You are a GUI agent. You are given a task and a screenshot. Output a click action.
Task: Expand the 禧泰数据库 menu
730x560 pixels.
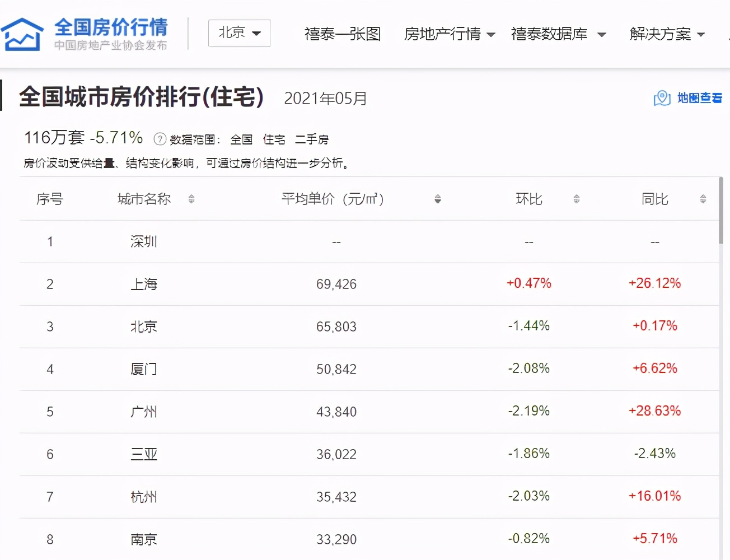pyautogui.click(x=558, y=34)
